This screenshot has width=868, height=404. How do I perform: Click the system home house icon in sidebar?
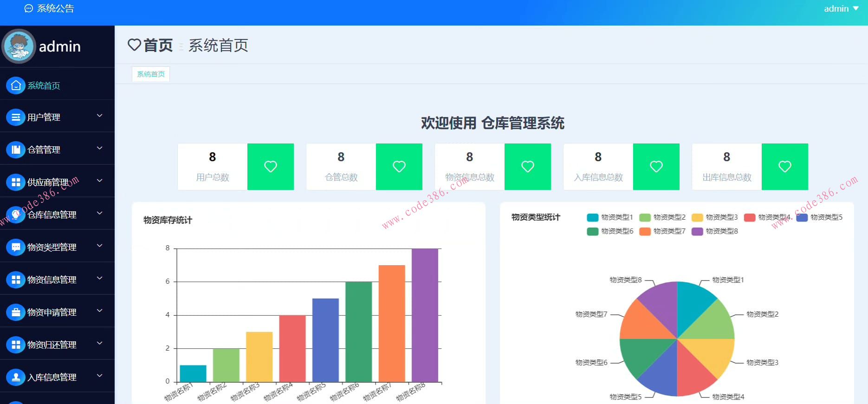pyautogui.click(x=16, y=85)
